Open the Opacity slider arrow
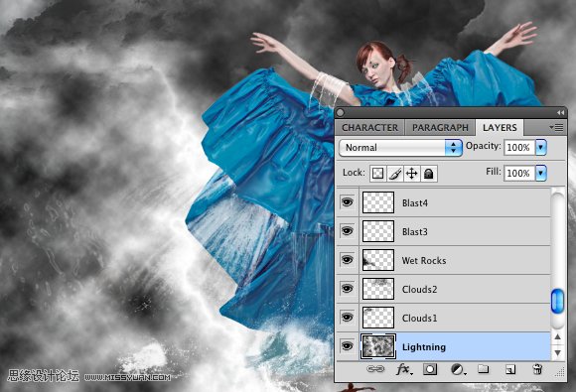576x392 pixels. (x=540, y=147)
